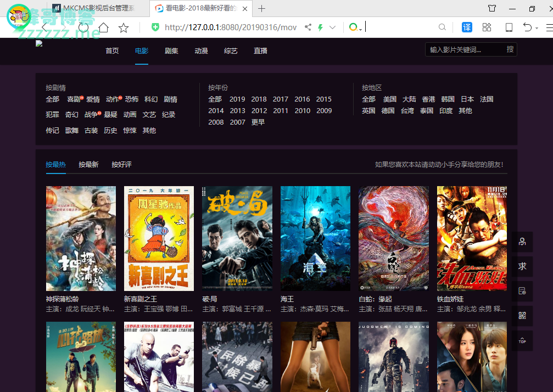Click the movie keyword search input field
This screenshot has width=553, height=392.
(x=464, y=50)
